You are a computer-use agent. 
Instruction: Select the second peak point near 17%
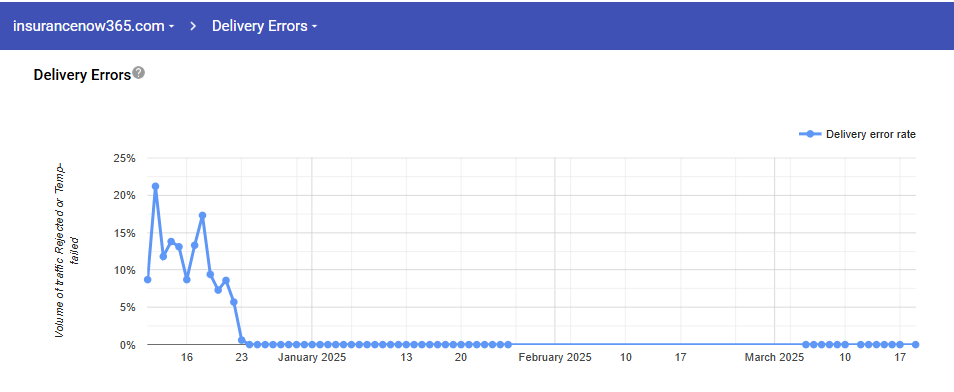(x=203, y=215)
